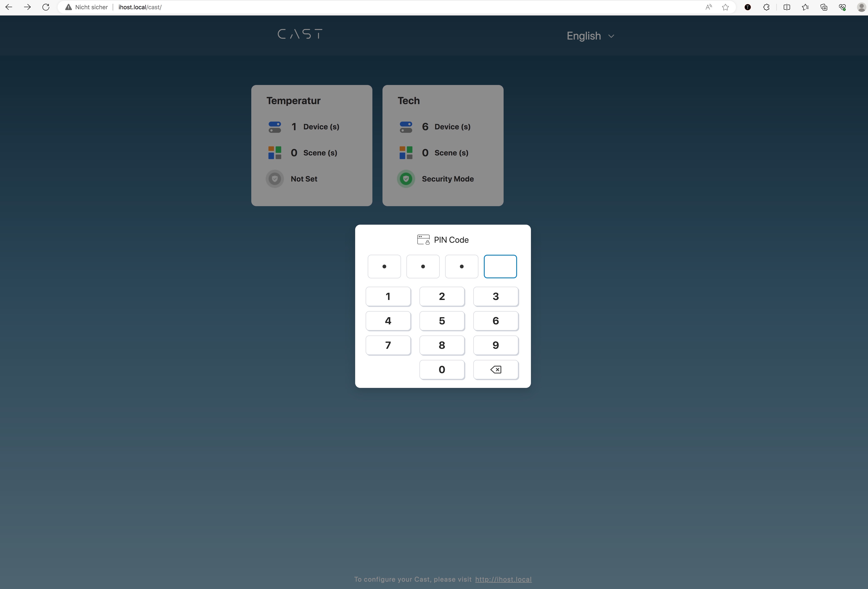
Task: Follow the http://ihost.local link
Action: [x=503, y=579]
